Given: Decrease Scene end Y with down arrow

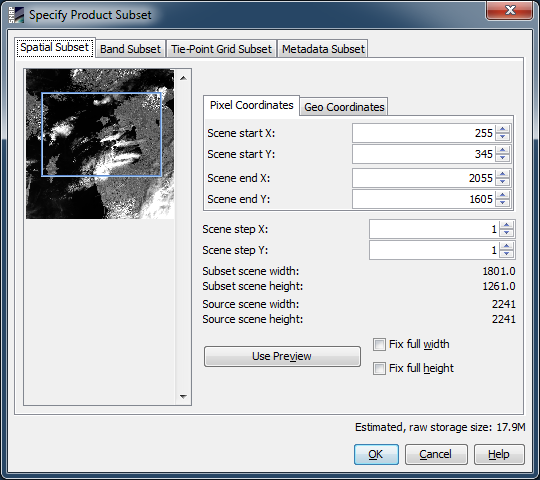Looking at the screenshot, I should coord(502,203).
